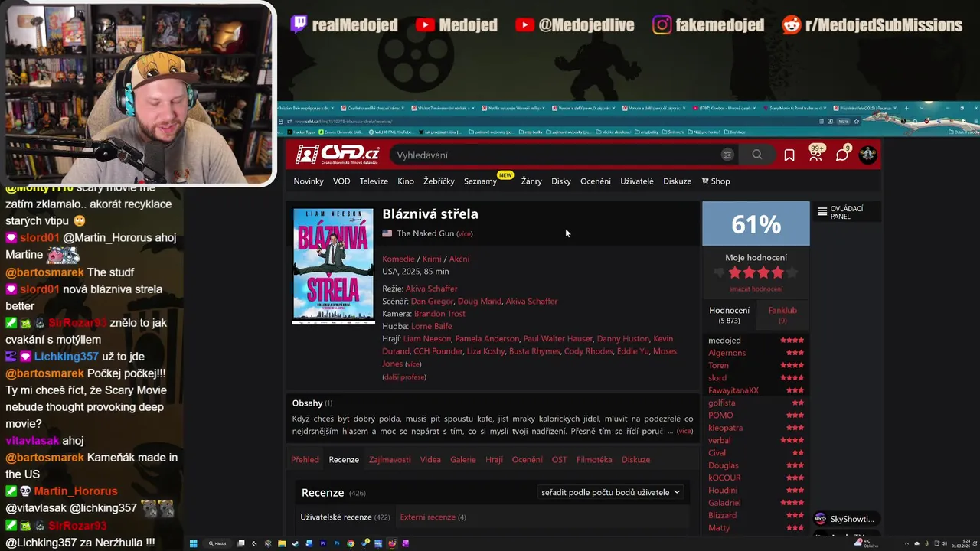
Task: Open the Televize menu
Action: [x=374, y=181]
